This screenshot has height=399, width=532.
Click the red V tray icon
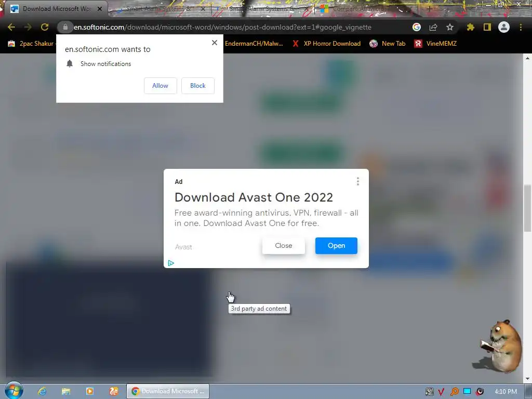441,392
